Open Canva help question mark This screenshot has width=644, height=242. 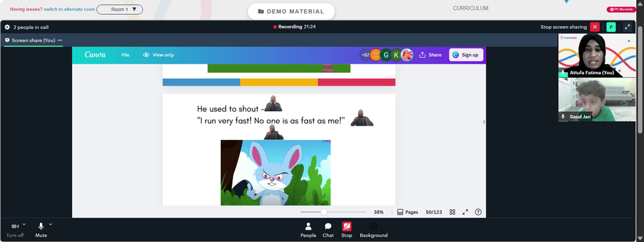pos(478,212)
